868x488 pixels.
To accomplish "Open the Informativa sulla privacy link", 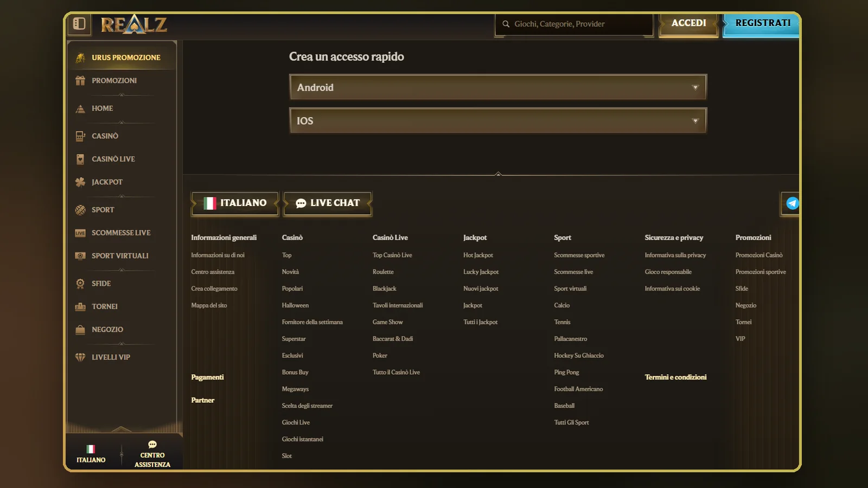I will click(675, 255).
